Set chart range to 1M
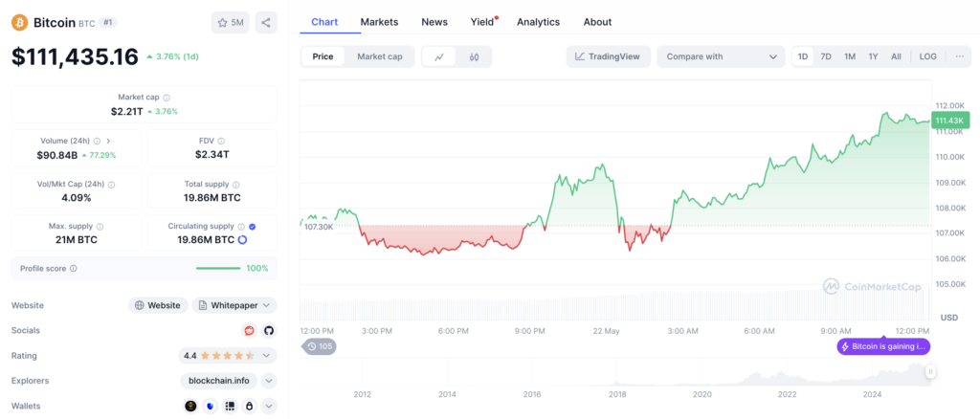980x419 pixels. 850,56
